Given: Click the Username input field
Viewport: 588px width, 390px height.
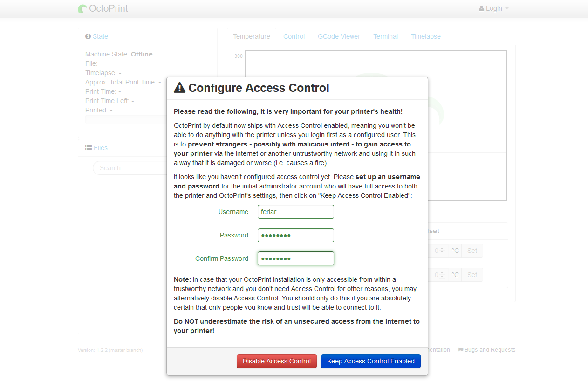Looking at the screenshot, I should coord(296,212).
